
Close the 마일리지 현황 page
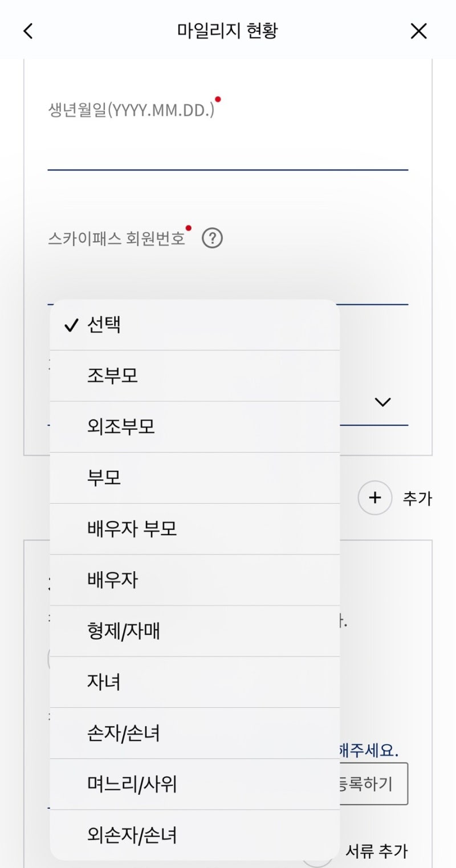coord(418,31)
